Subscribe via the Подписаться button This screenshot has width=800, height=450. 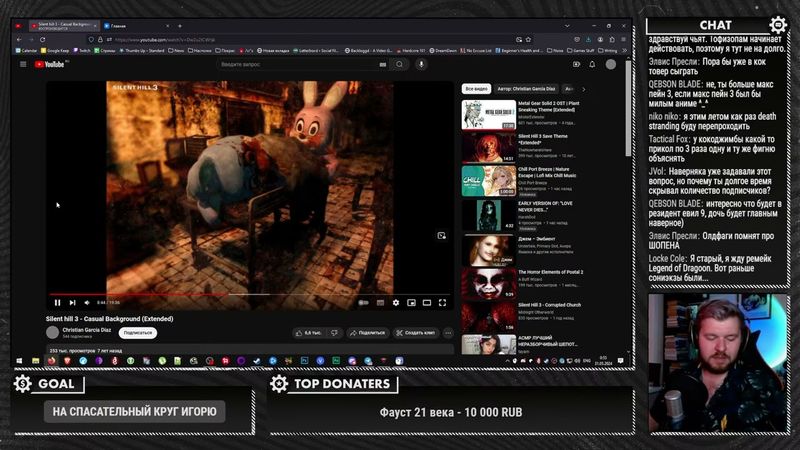point(138,333)
